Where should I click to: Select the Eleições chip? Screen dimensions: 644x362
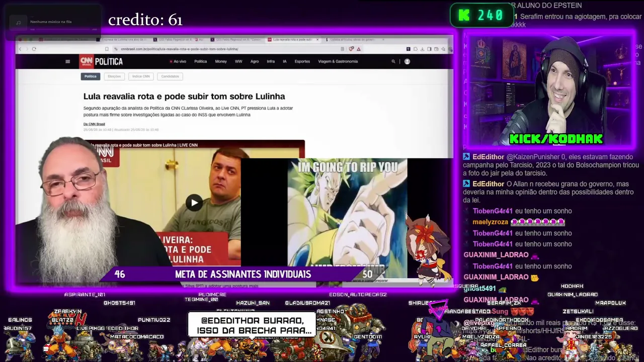pos(114,76)
